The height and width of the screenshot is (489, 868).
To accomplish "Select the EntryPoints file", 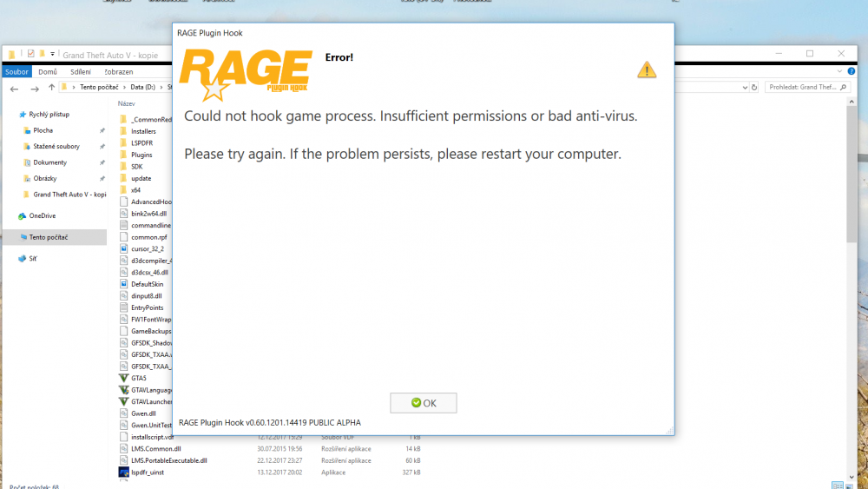I will [x=147, y=307].
